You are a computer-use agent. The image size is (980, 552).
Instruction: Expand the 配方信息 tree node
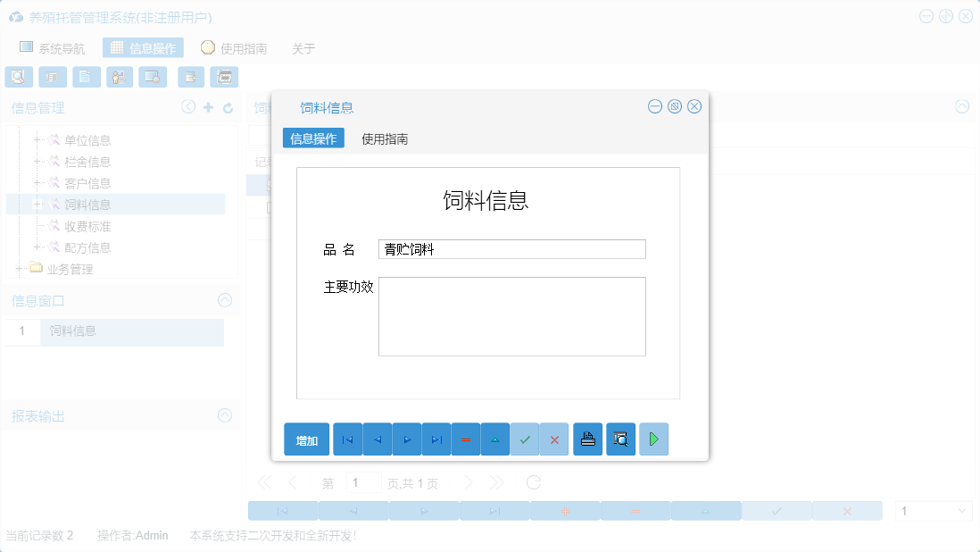click(37, 247)
